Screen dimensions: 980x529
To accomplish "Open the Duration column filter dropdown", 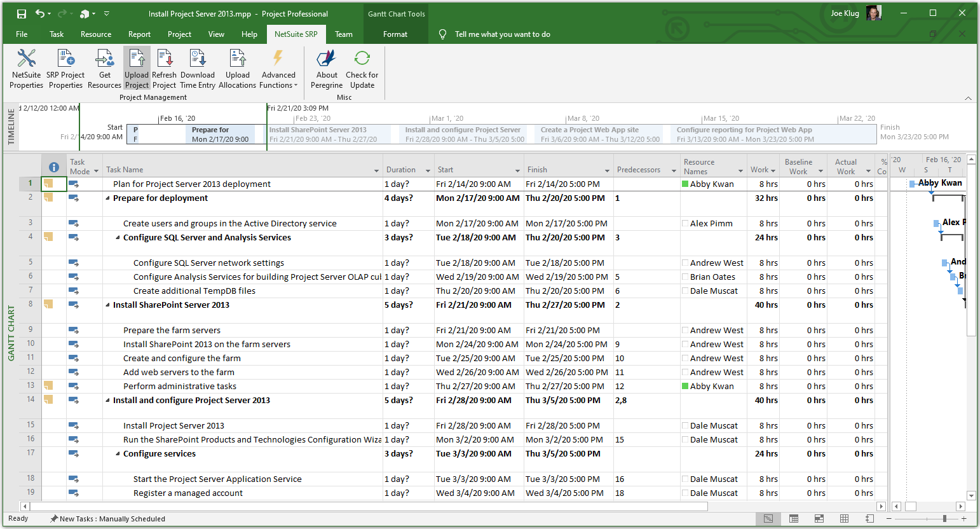I will click(428, 170).
